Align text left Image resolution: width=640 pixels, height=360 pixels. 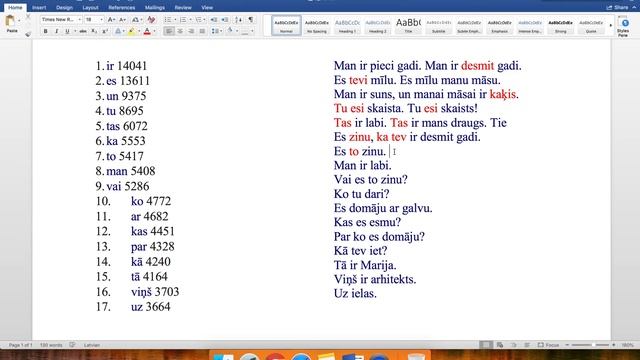[169, 31]
